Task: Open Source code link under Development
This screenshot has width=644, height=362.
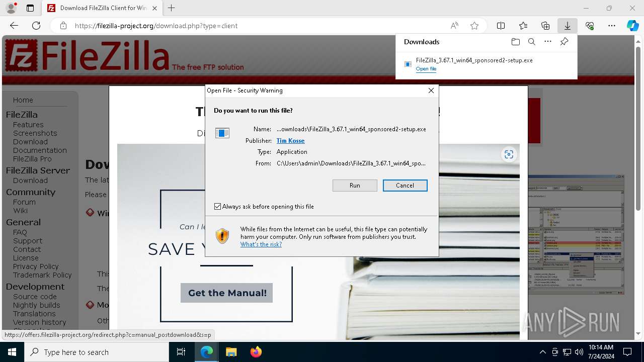Action: 35,297
